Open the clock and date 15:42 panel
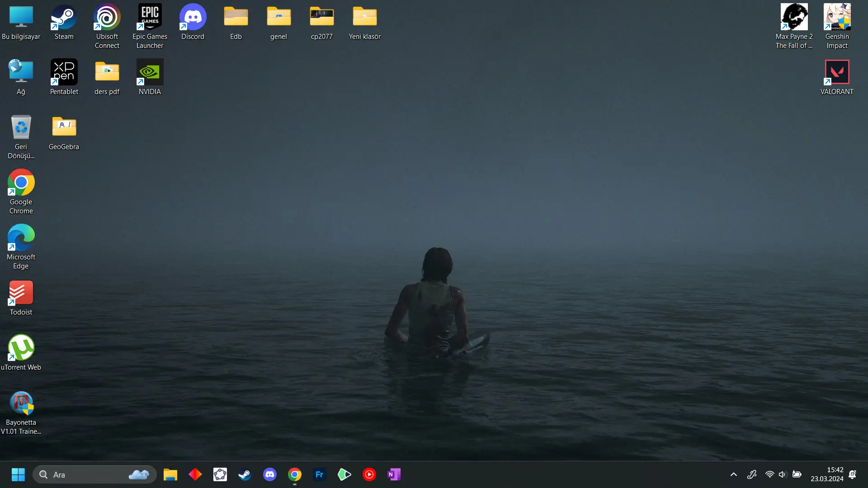The image size is (868, 488). point(827,474)
